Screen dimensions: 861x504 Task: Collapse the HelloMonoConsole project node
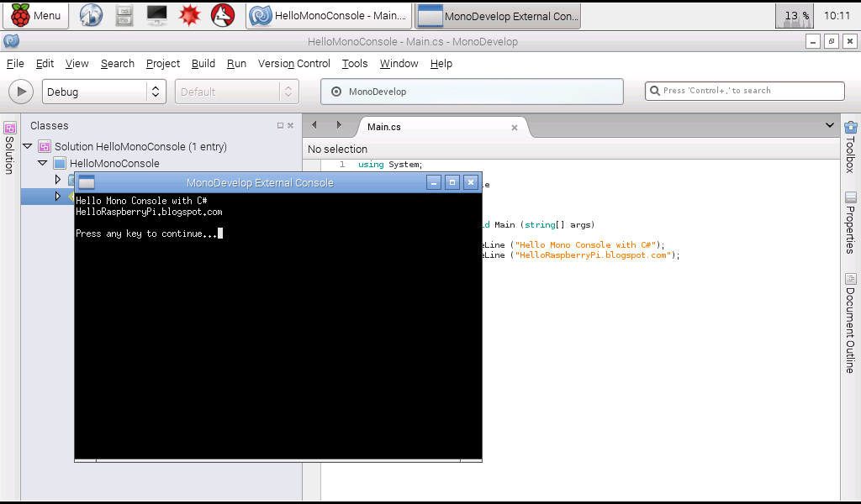(43, 163)
